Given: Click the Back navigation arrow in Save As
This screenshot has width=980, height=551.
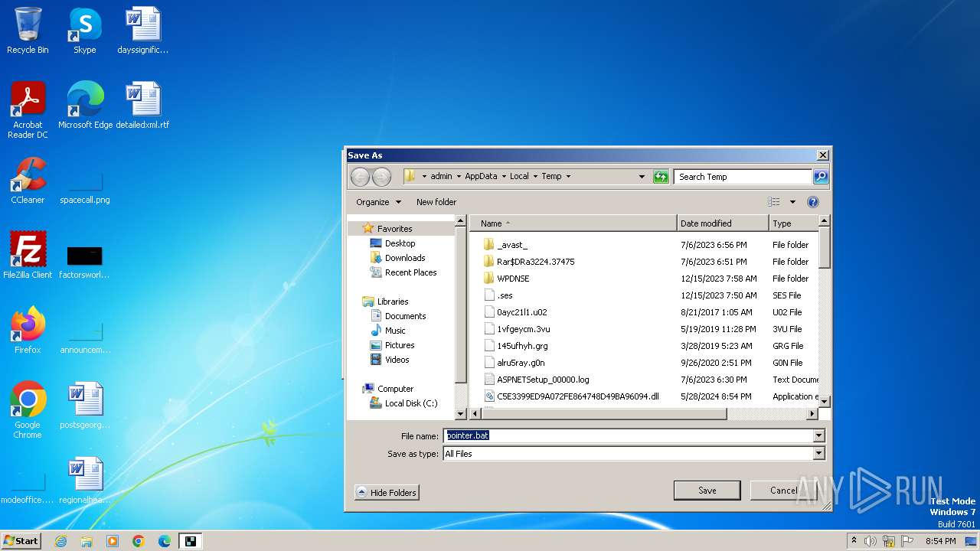Looking at the screenshot, I should pyautogui.click(x=360, y=177).
